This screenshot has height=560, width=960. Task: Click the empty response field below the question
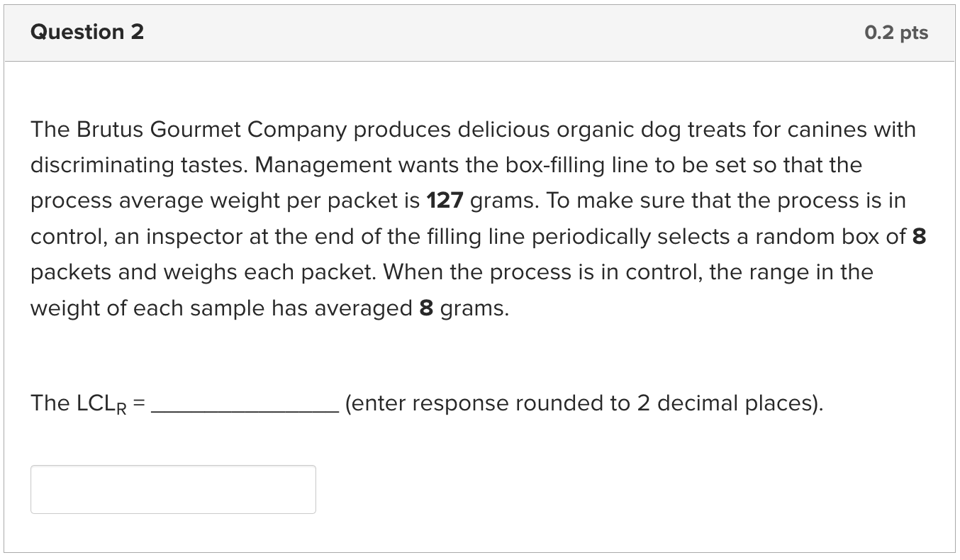(172, 489)
